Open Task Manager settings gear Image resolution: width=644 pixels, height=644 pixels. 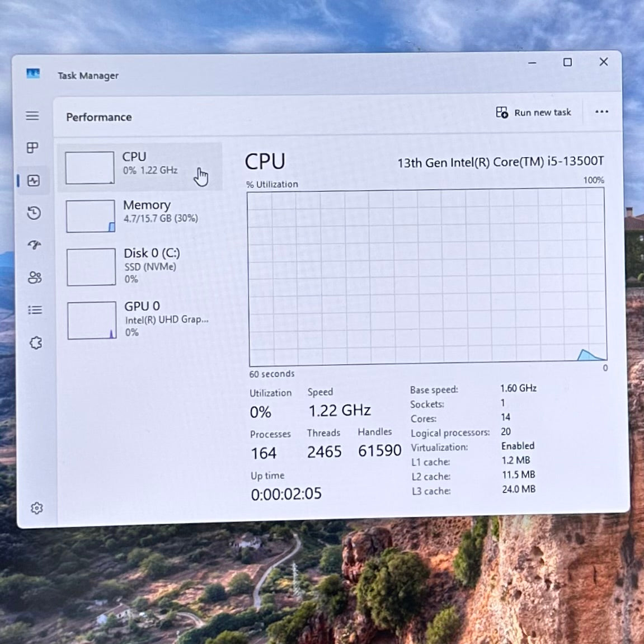[x=36, y=508]
